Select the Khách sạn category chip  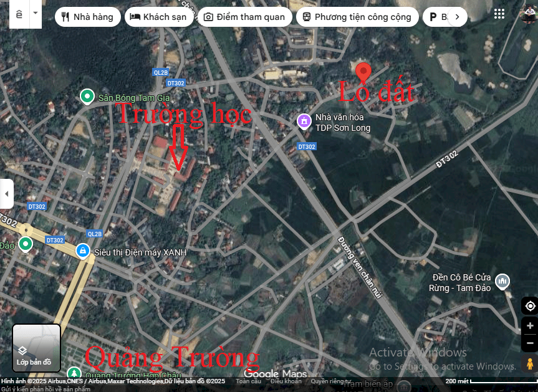click(x=158, y=17)
